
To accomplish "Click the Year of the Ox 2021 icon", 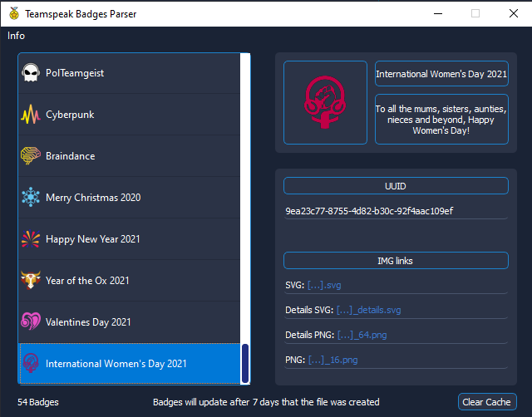I will pyautogui.click(x=31, y=281).
